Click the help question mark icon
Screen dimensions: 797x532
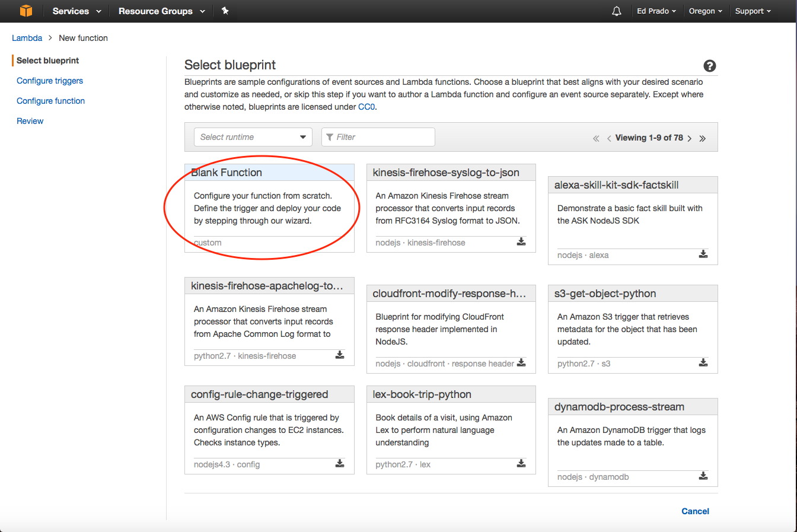pos(709,66)
